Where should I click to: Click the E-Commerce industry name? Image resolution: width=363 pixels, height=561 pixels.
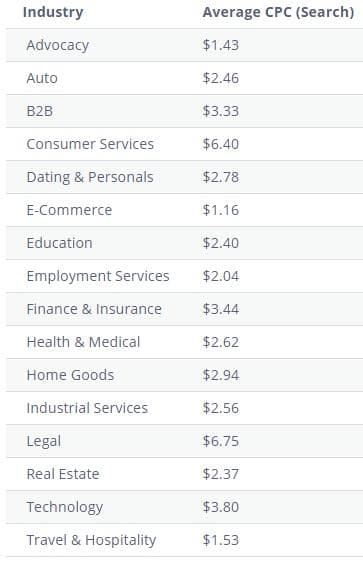(69, 210)
